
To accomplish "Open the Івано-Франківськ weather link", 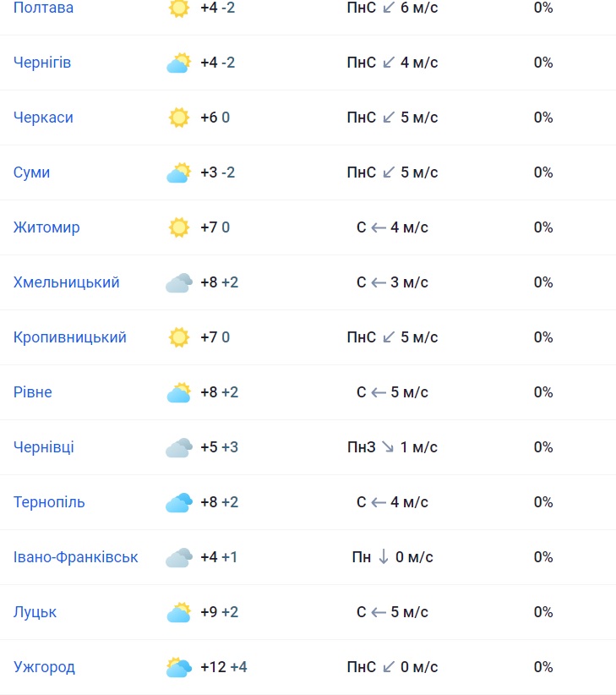I will click(x=76, y=557).
